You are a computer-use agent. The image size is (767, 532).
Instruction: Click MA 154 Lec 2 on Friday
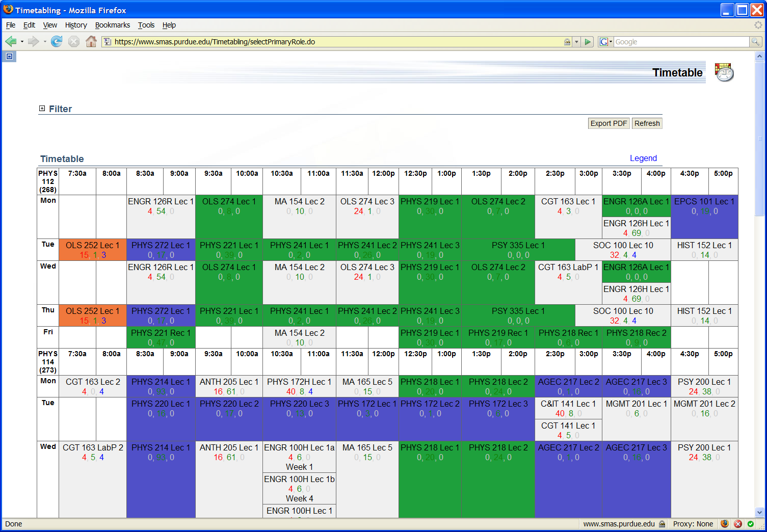(300, 337)
